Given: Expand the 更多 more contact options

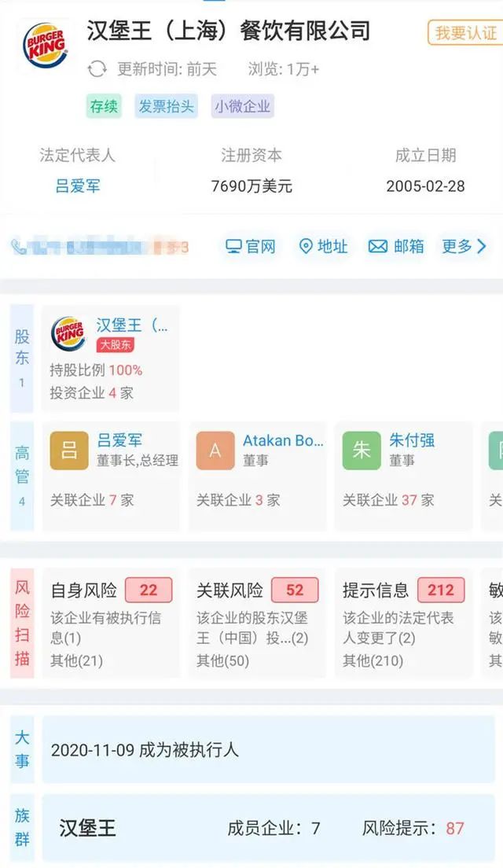Looking at the screenshot, I should (464, 247).
